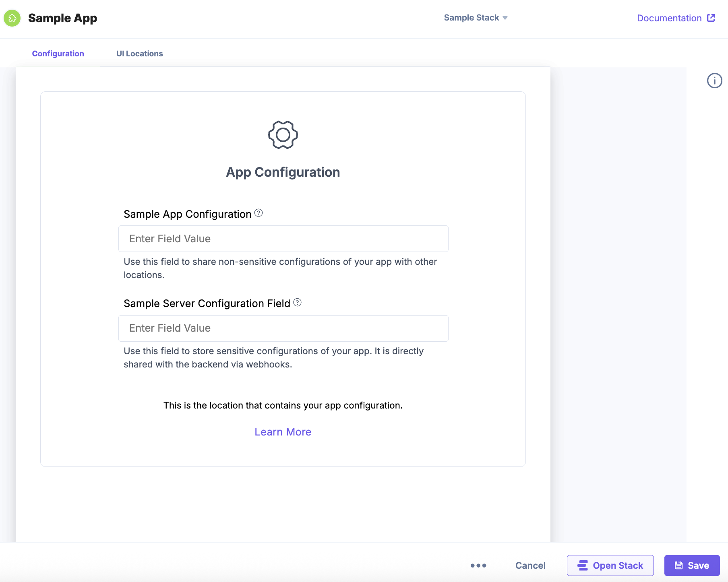Click the help icon beside Sample Server Configuration Field

(298, 303)
